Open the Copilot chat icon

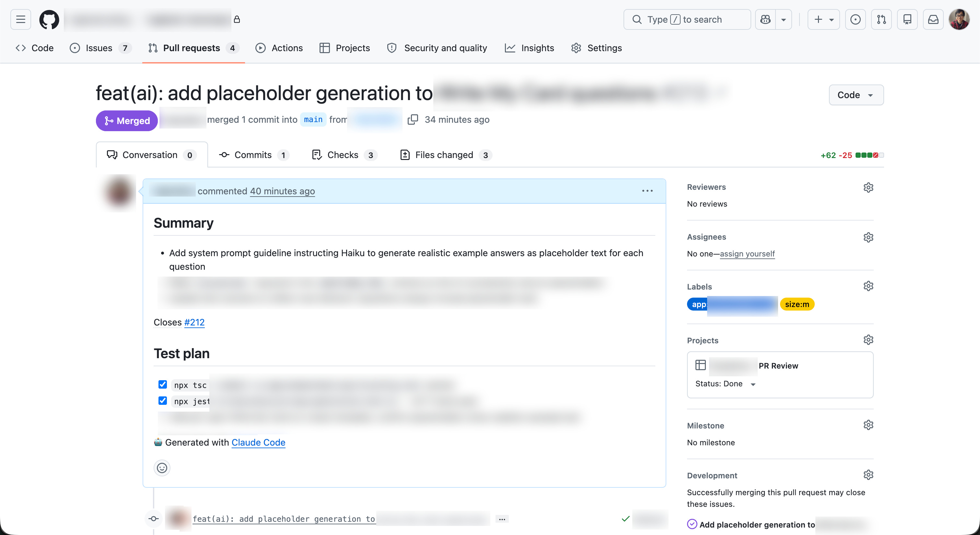point(765,19)
